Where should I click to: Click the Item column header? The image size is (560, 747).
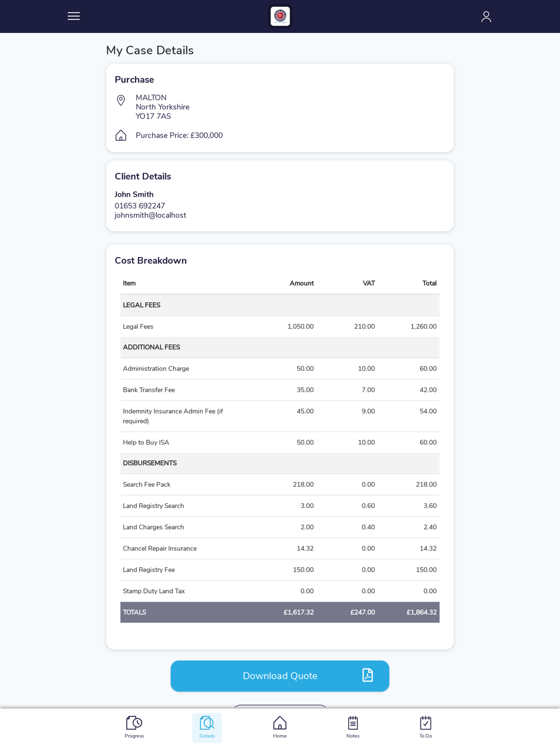pos(129,283)
